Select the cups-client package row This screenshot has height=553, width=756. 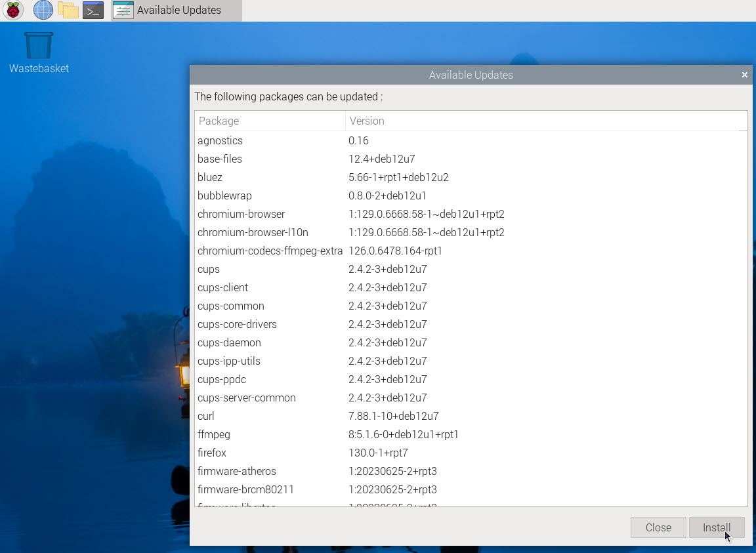471,288
